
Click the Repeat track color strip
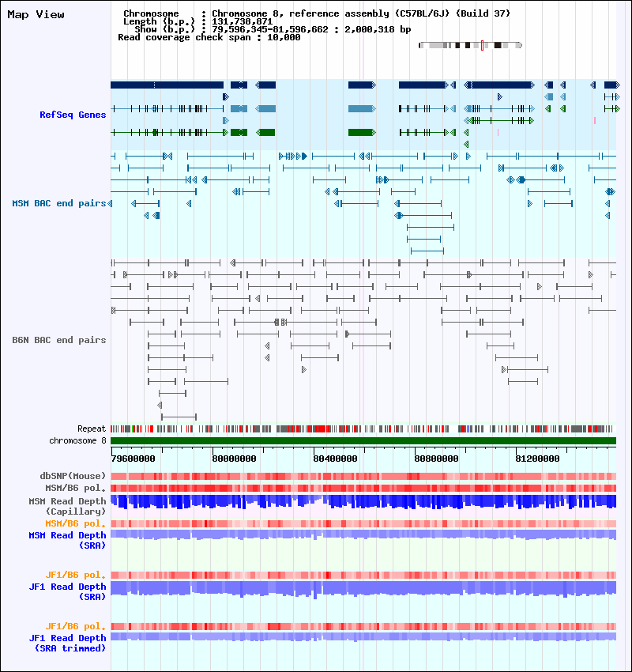[363, 428]
